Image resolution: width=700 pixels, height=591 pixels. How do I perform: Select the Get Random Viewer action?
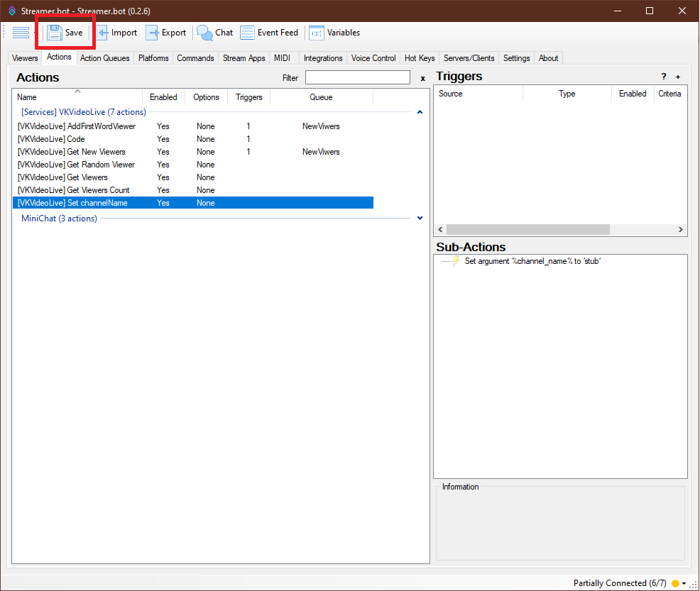(x=193, y=165)
